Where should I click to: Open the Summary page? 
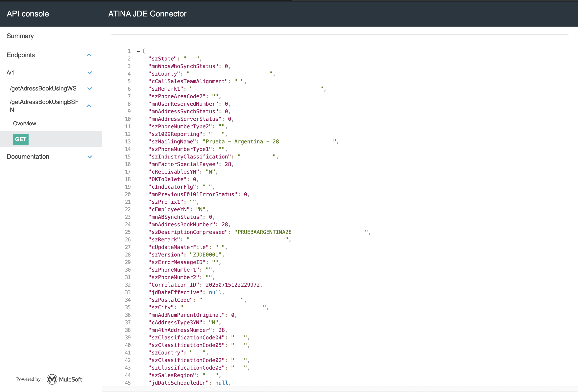tap(20, 36)
